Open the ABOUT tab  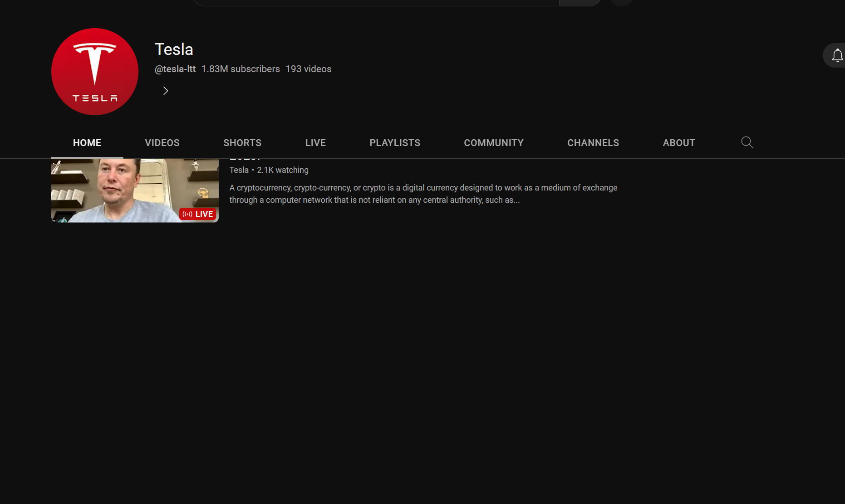pyautogui.click(x=679, y=143)
